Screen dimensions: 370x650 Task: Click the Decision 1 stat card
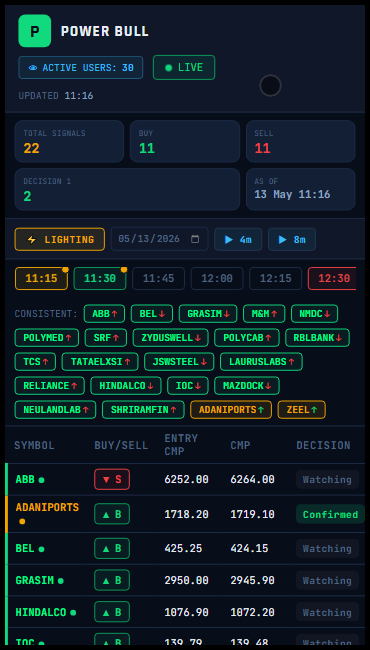click(x=127, y=189)
